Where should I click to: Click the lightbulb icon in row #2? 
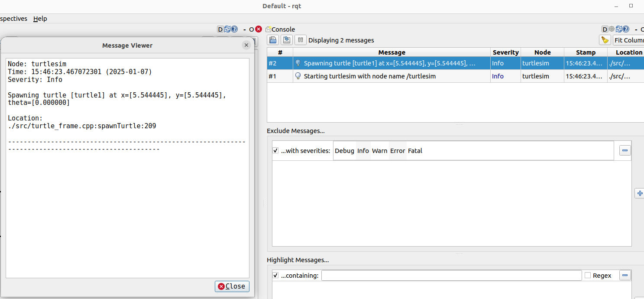[x=298, y=63]
